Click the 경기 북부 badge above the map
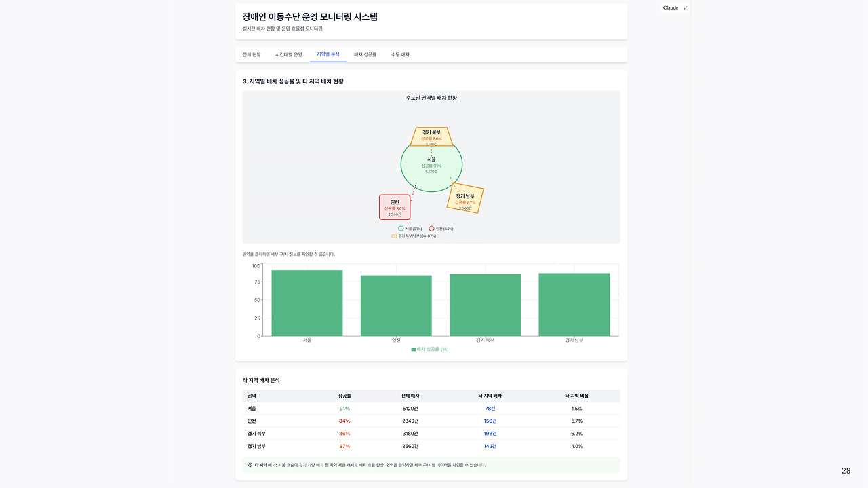868x488 pixels. click(x=432, y=136)
